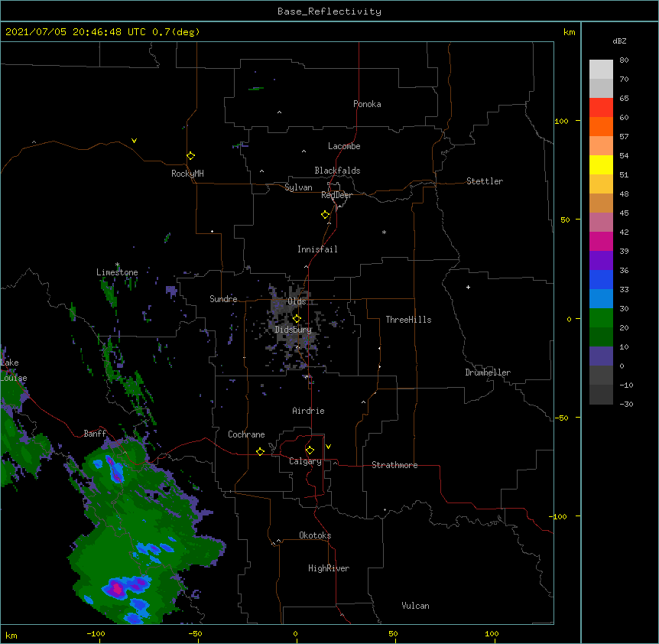Click the Banff town label

pyautogui.click(x=95, y=434)
